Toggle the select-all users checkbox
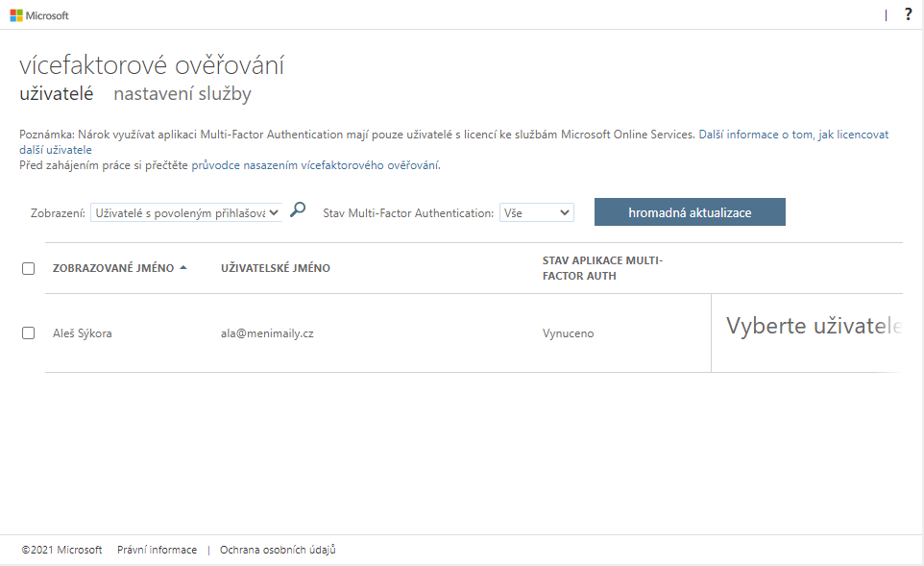The width and height of the screenshot is (924, 566). tap(28, 268)
